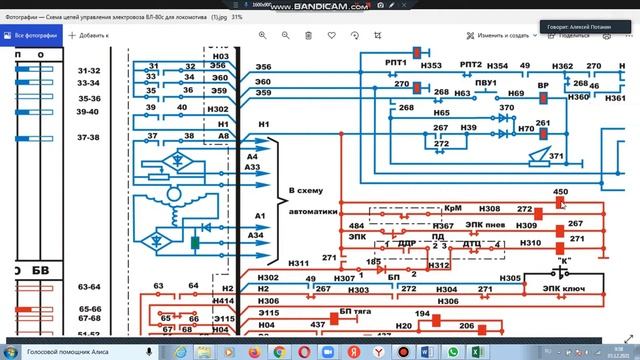
Task: Click the 37-38 row label
Action: pos(89,138)
